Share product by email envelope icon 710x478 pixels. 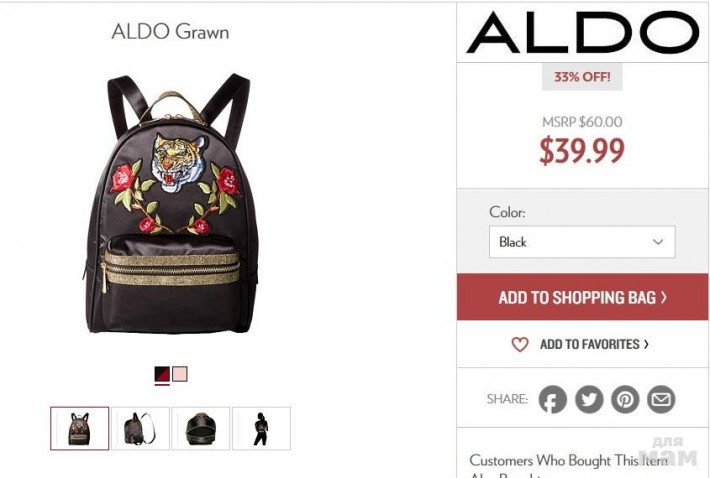[661, 399]
